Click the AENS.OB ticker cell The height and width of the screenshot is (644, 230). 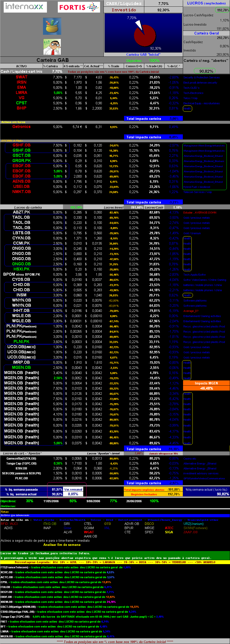click(21, 181)
